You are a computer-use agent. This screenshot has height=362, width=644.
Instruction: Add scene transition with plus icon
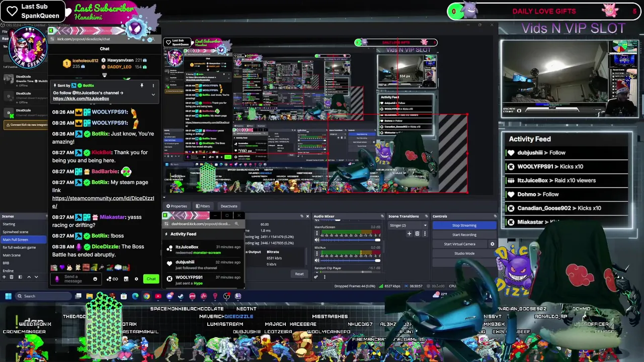(409, 234)
